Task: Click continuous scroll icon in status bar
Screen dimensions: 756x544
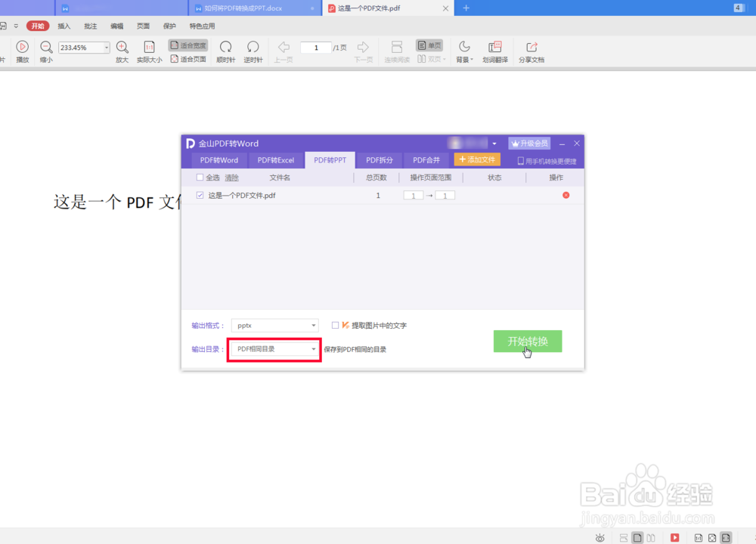Action: point(624,538)
